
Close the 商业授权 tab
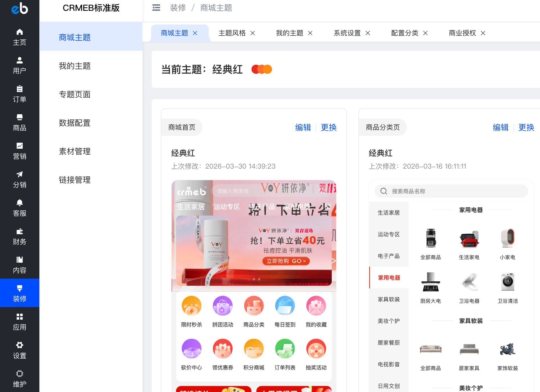(x=483, y=33)
